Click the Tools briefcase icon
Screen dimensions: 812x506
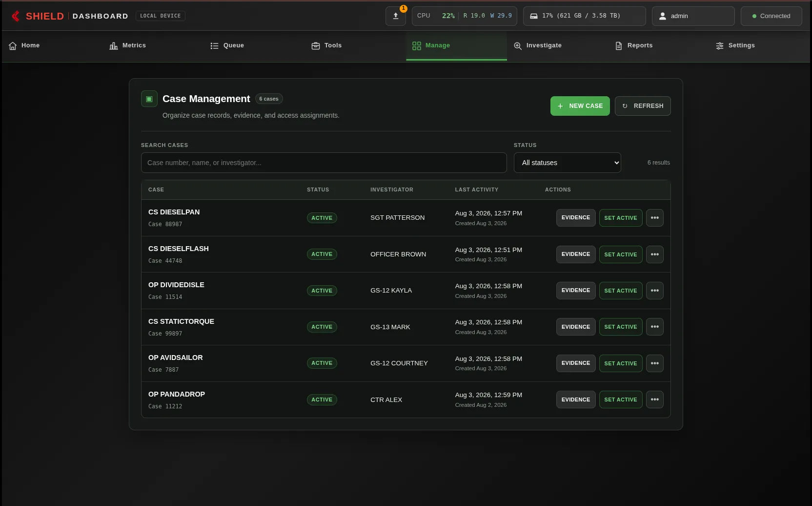(316, 46)
